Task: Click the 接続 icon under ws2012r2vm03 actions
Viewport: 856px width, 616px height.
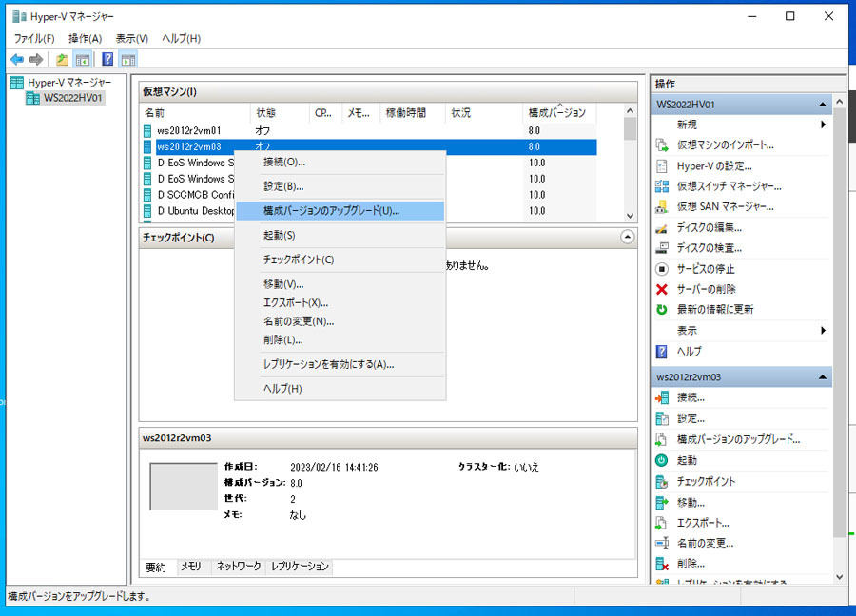Action: pyautogui.click(x=662, y=397)
